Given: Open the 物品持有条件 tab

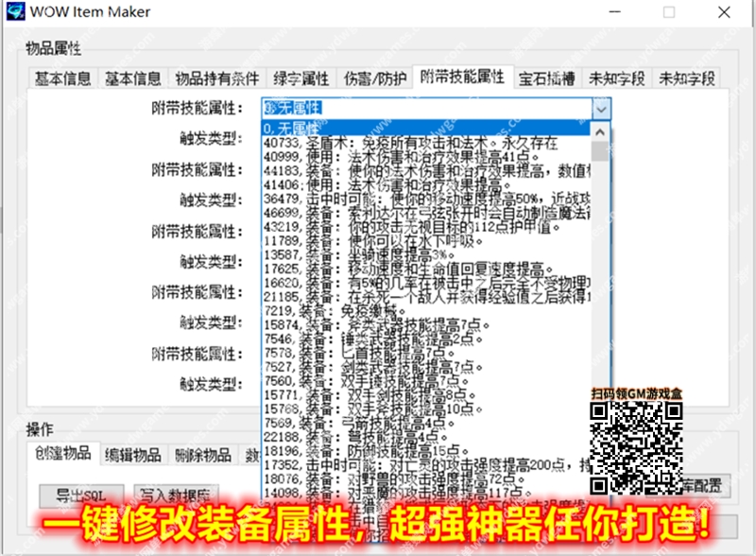Looking at the screenshot, I should tap(217, 78).
